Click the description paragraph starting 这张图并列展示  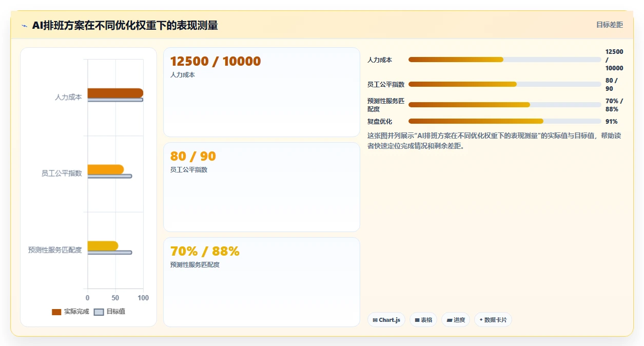[494, 141]
